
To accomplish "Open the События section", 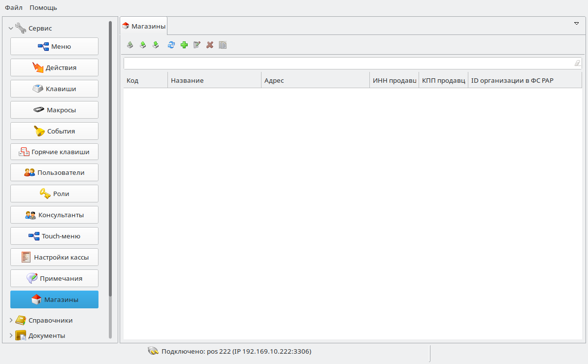I will [54, 131].
